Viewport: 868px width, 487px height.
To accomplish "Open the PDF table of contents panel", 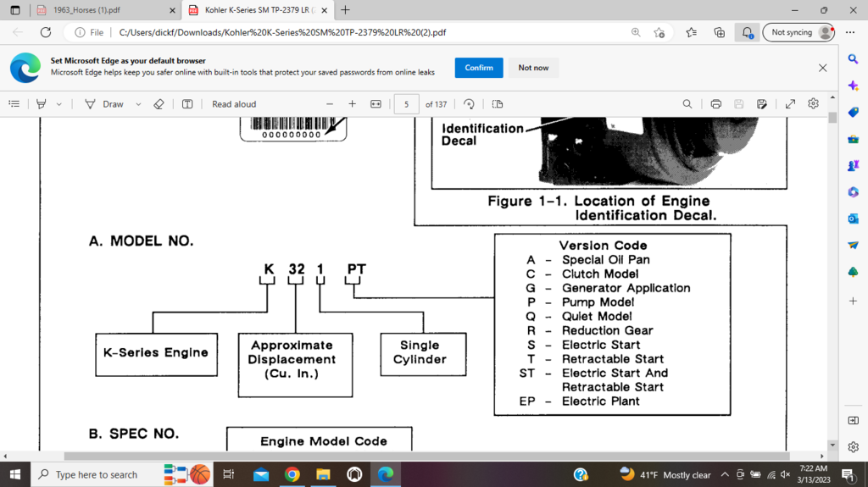I will 14,104.
